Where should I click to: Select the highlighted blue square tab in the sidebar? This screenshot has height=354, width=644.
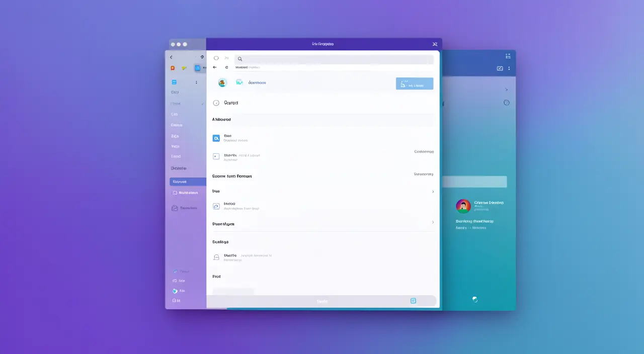point(198,68)
